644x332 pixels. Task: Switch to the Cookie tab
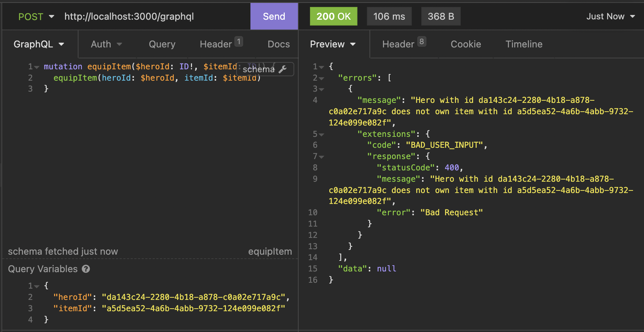(x=466, y=44)
